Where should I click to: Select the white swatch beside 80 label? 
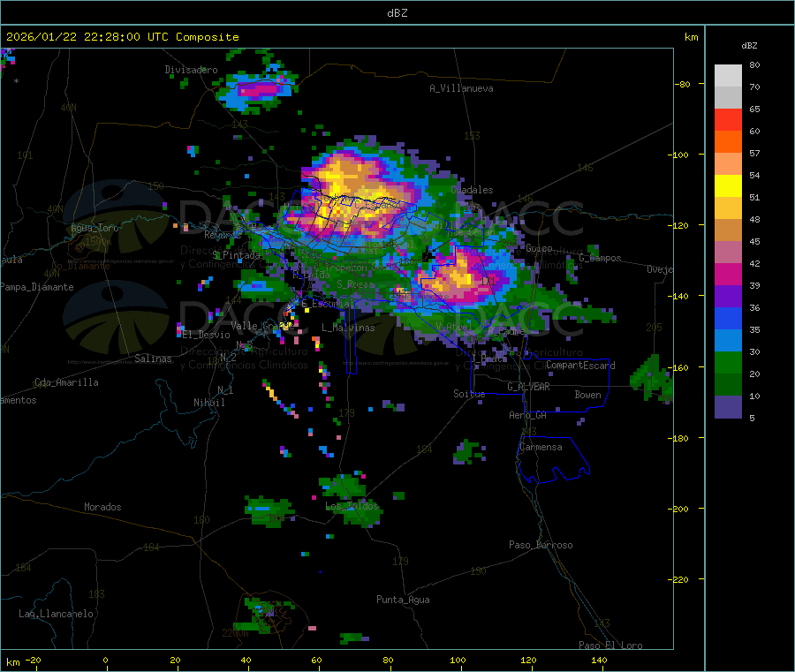coord(728,76)
